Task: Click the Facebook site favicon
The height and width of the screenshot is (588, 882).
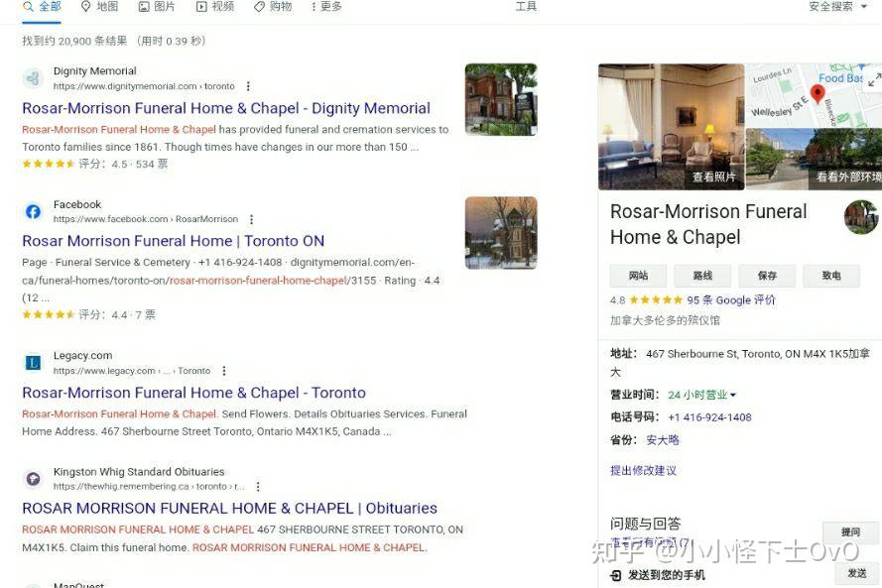Action: pyautogui.click(x=33, y=211)
